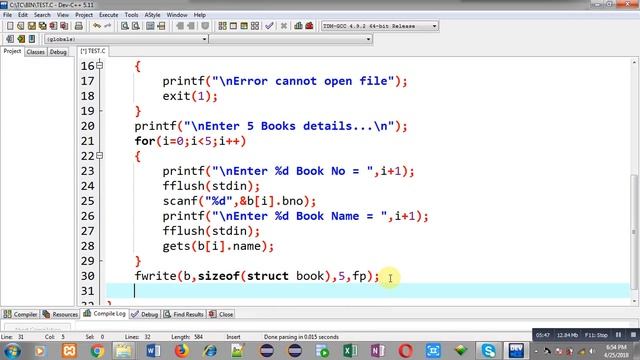Click the Toggle Bookmark toolbar icon
640x360 pixels.
click(21, 39)
